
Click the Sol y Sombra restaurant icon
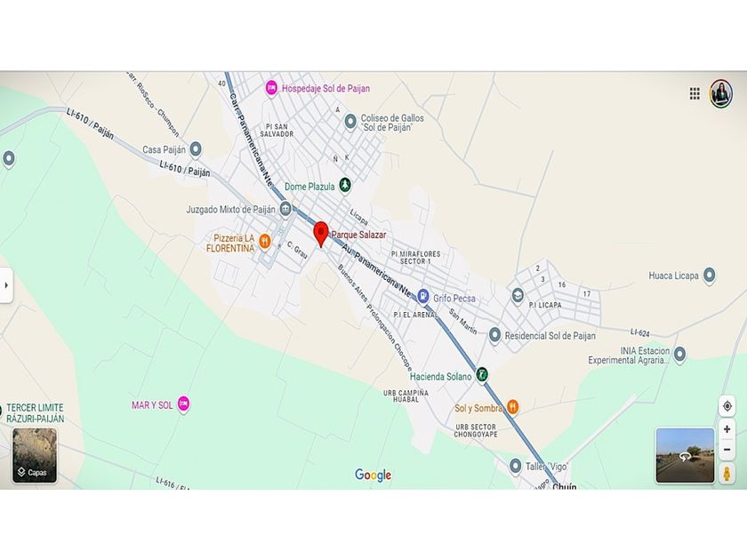[x=512, y=407]
